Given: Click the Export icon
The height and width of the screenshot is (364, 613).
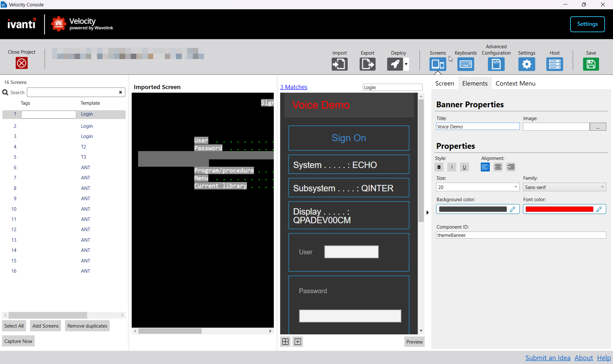Looking at the screenshot, I should (x=367, y=64).
